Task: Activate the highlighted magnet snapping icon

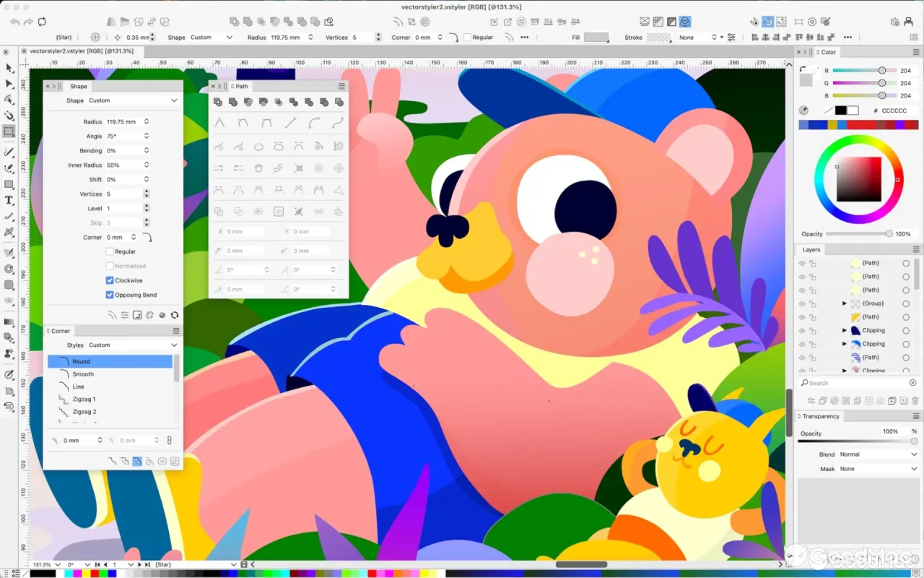Action: click(768, 22)
